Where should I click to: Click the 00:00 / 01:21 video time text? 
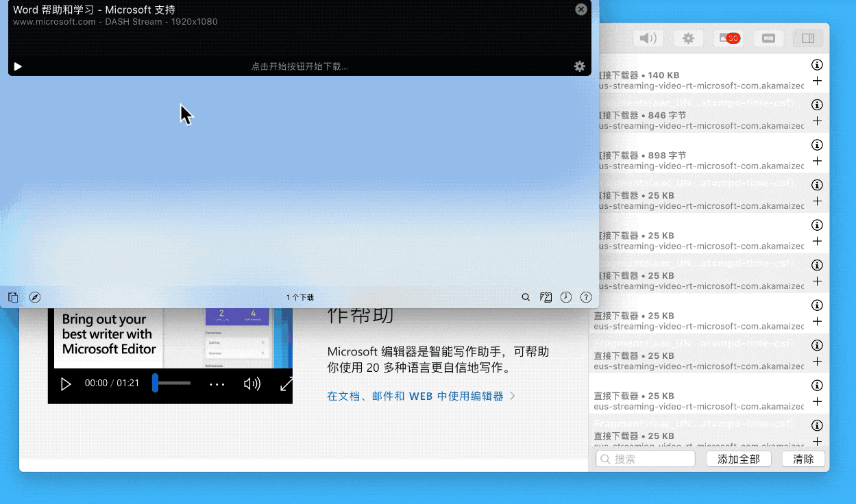(112, 383)
